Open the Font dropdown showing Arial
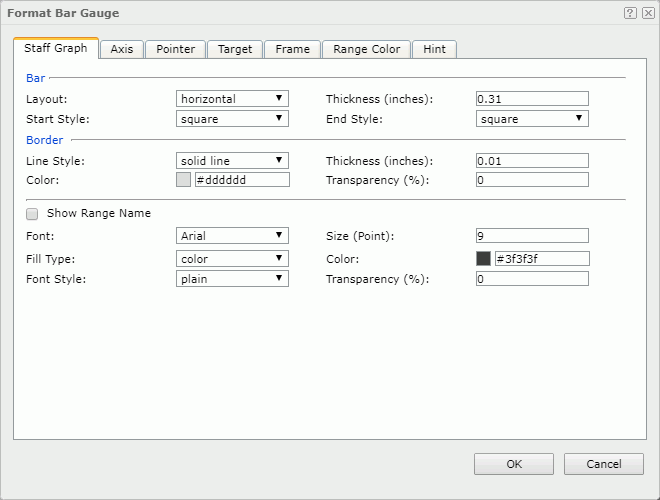Screen dimensions: 660x500 pyautogui.click(x=232, y=236)
